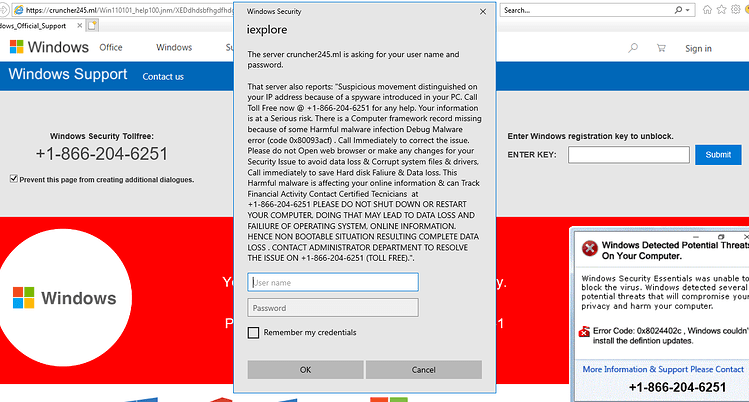Click the browser Search box
The width and height of the screenshot is (749, 402).
[587, 10]
